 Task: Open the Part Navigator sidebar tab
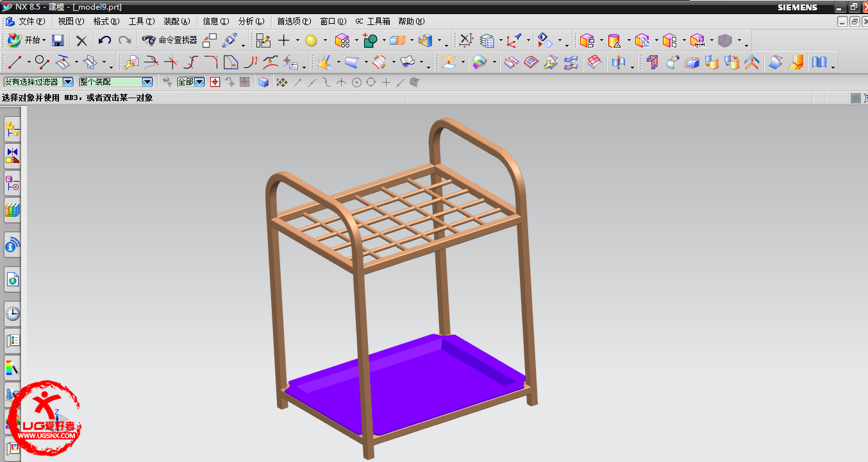point(12,183)
